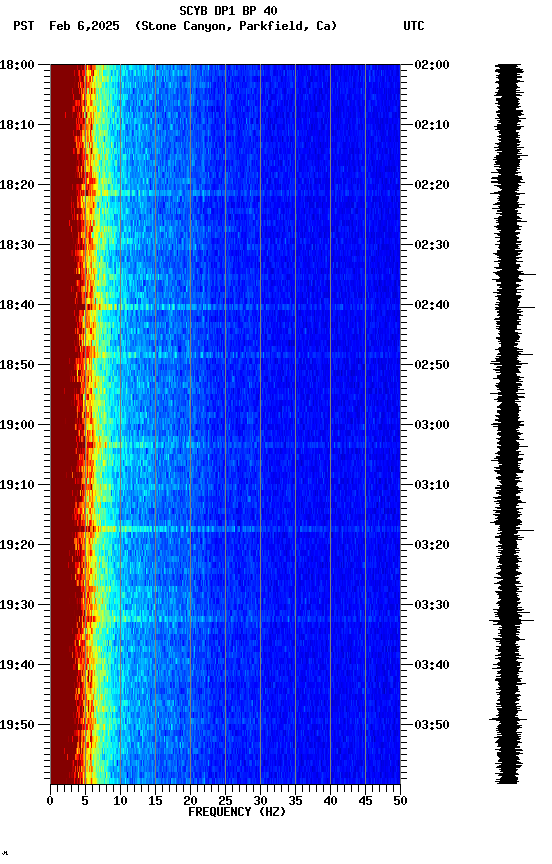Image resolution: width=552 pixels, height=864 pixels.
Task: Click the date 'Feb 6,2025'
Action: click(84, 26)
